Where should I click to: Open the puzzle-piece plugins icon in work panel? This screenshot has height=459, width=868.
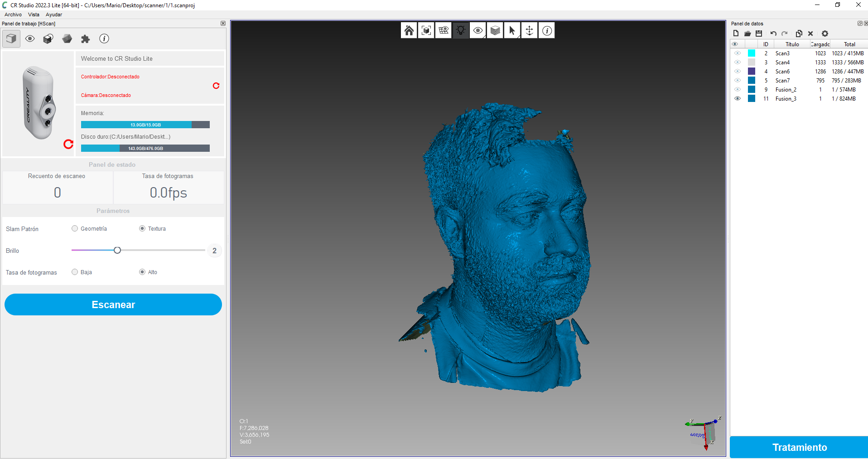85,39
